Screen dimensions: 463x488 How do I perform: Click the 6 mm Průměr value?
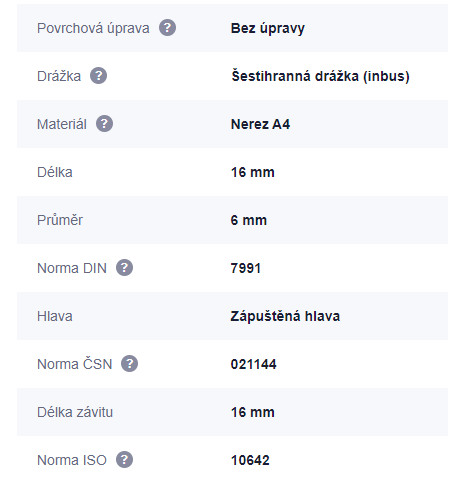pyautogui.click(x=249, y=220)
